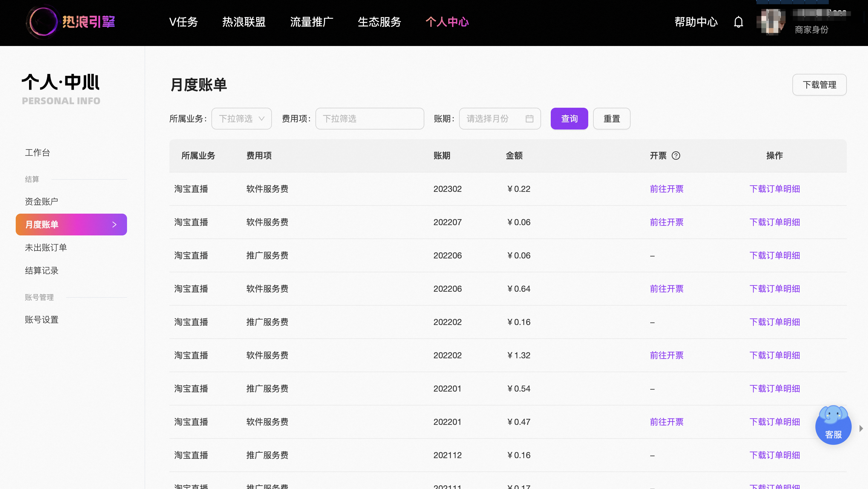This screenshot has width=868, height=489.
Task: Click the 热浪引擎 logo
Action: point(71,22)
